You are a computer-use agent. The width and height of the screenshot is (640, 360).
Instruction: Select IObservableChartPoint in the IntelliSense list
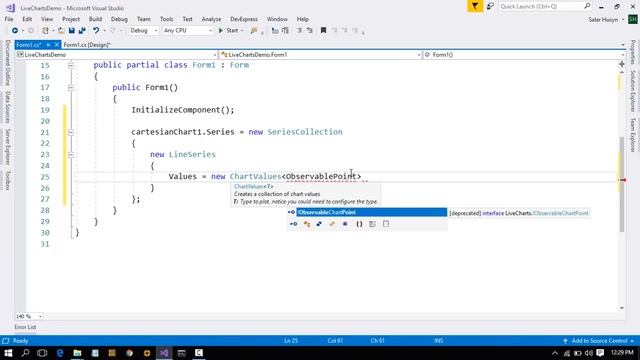pyautogui.click(x=371, y=212)
